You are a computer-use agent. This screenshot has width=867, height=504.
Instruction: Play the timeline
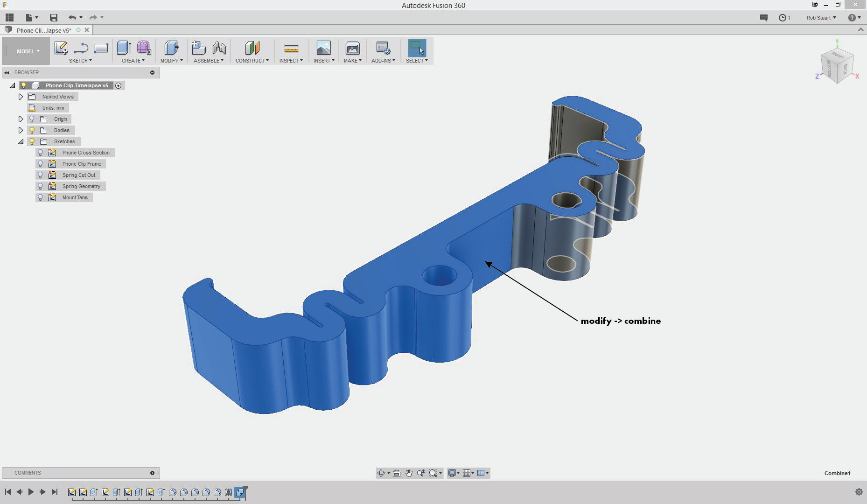[31, 492]
